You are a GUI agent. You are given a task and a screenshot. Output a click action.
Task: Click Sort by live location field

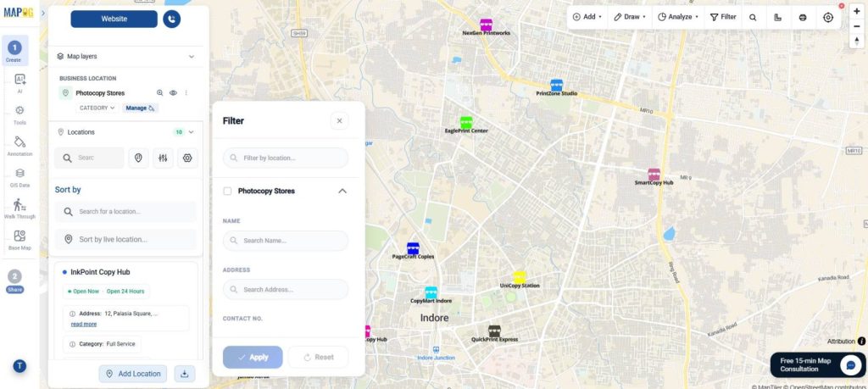coord(125,239)
